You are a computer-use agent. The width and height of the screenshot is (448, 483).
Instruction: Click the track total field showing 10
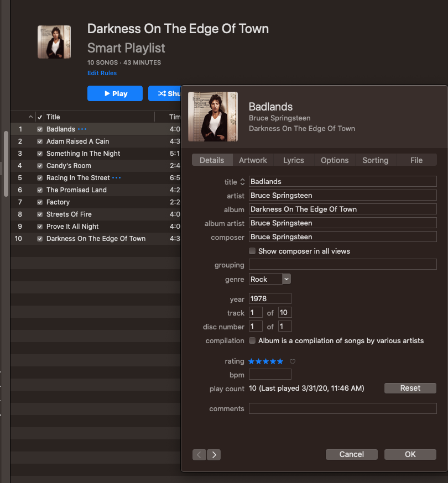tap(285, 312)
